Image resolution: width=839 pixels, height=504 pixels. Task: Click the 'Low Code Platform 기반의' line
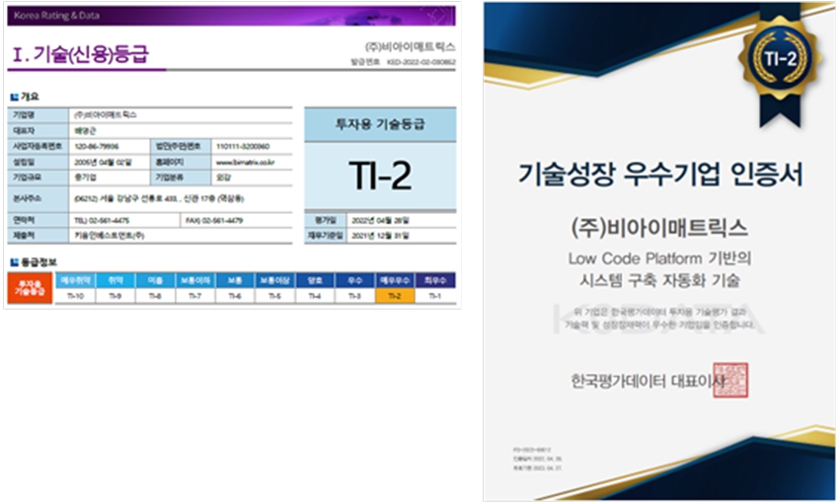click(x=659, y=258)
